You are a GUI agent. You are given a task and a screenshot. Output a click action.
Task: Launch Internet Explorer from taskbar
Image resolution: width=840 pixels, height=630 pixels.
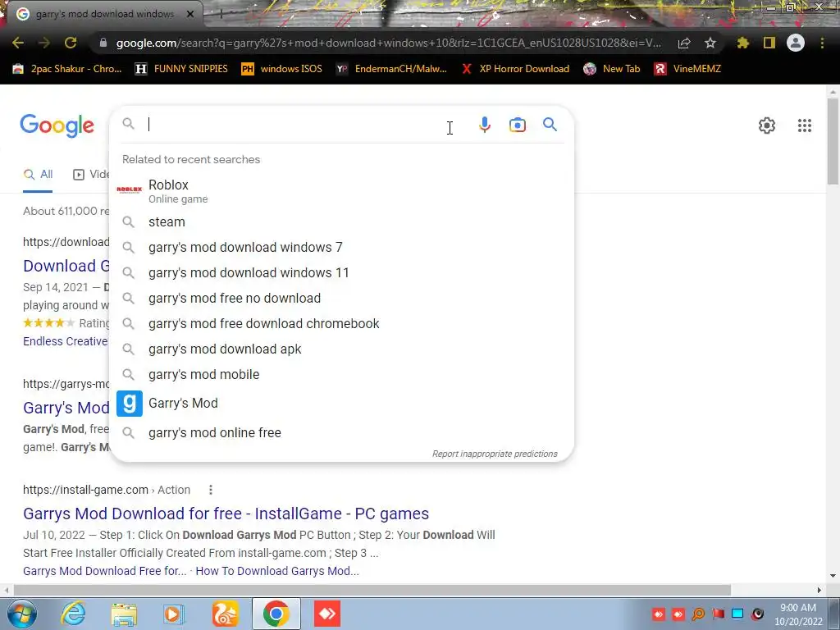pyautogui.click(x=73, y=614)
